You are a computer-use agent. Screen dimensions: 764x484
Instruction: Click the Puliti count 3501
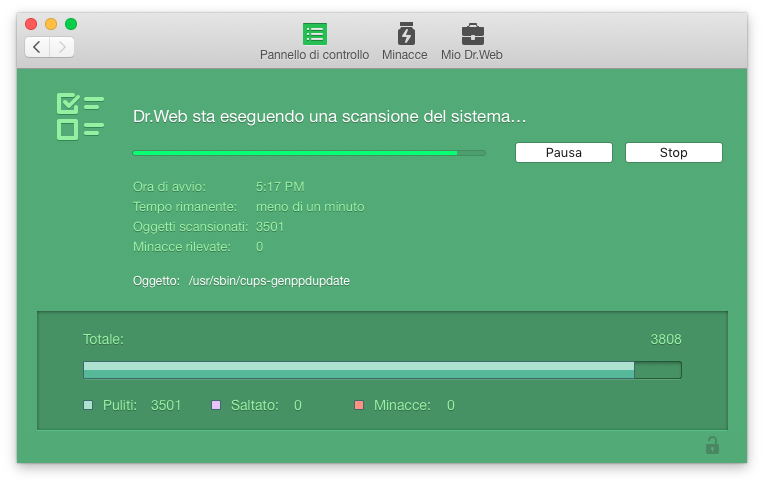click(166, 405)
